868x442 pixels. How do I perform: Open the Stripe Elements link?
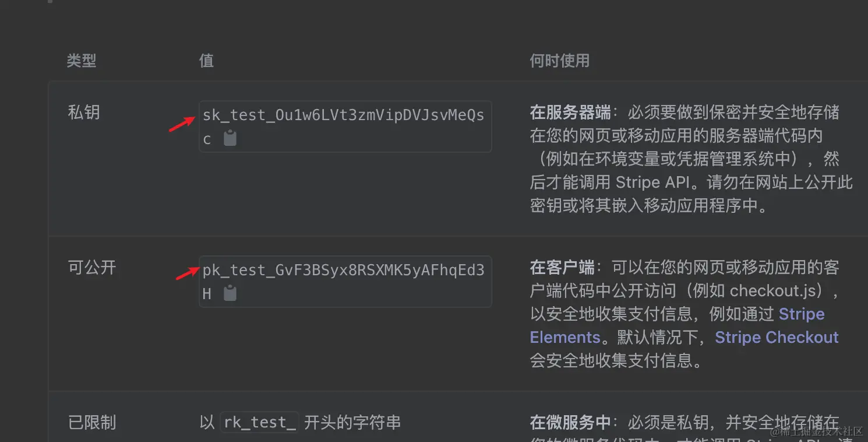click(x=565, y=337)
